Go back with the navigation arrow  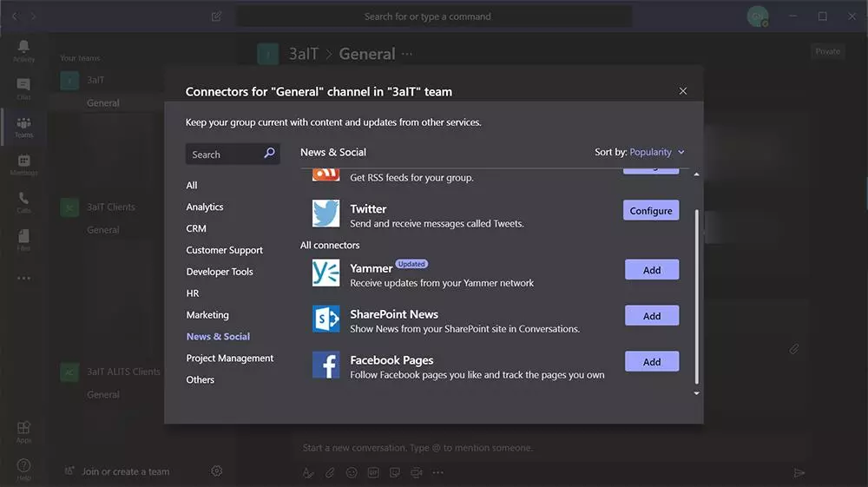pyautogui.click(x=15, y=16)
